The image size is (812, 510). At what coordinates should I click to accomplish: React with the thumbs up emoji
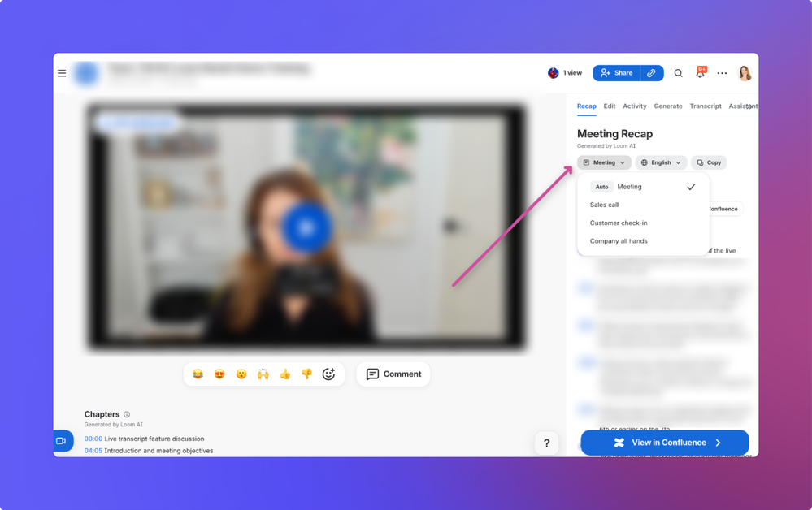284,374
